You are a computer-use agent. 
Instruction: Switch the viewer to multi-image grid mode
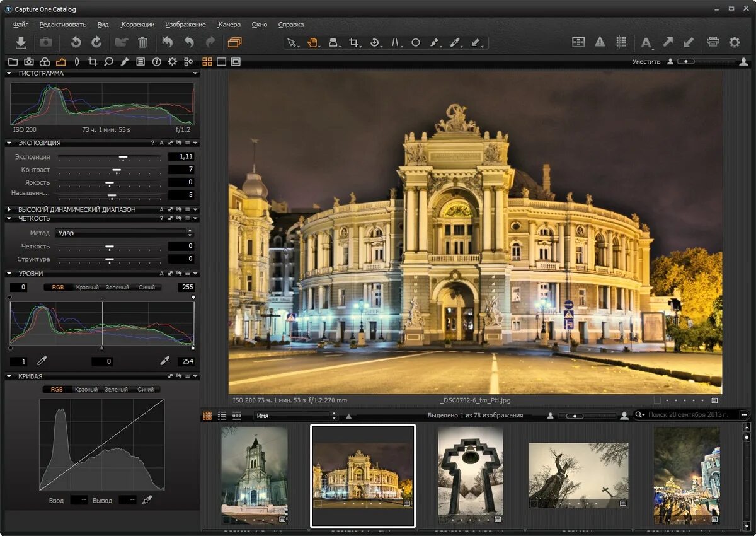click(x=207, y=62)
